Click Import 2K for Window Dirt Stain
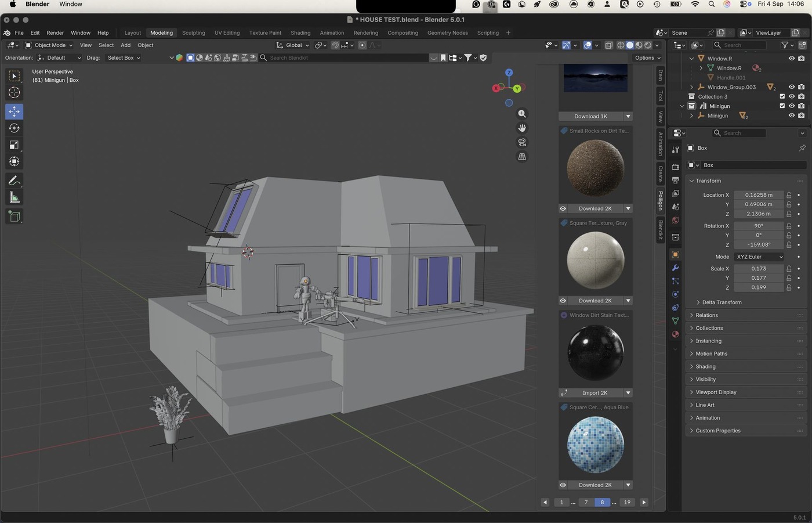The image size is (812, 523). pos(595,393)
